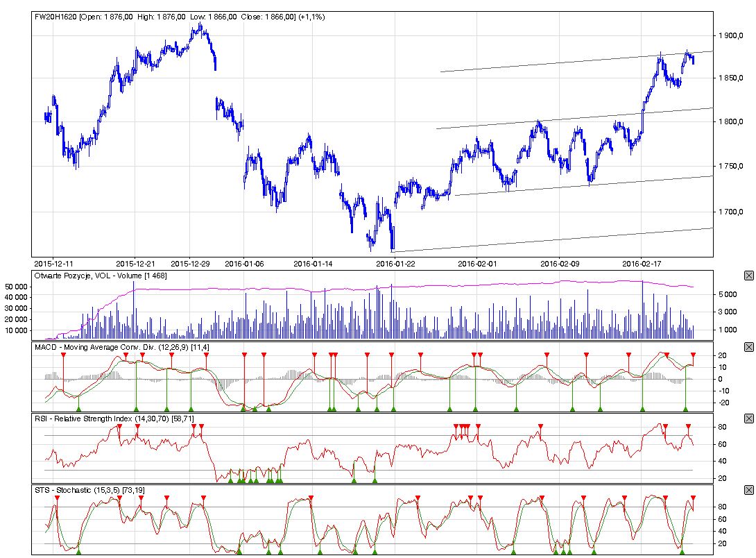Click the 2016-02-01 date label
This screenshot has width=756, height=558.
[477, 264]
